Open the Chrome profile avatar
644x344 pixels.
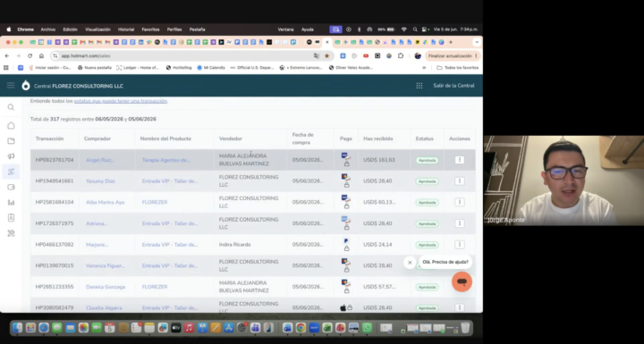point(418,55)
